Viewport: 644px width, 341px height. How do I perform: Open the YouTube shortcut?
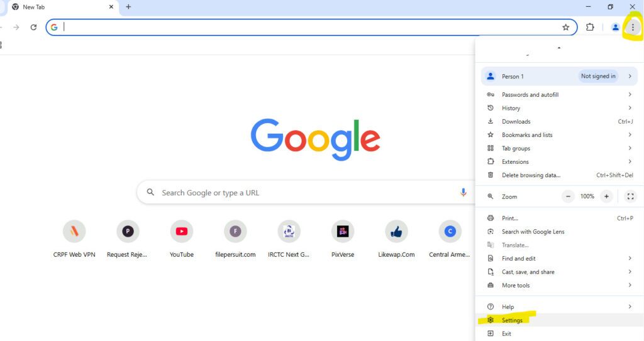182,239
